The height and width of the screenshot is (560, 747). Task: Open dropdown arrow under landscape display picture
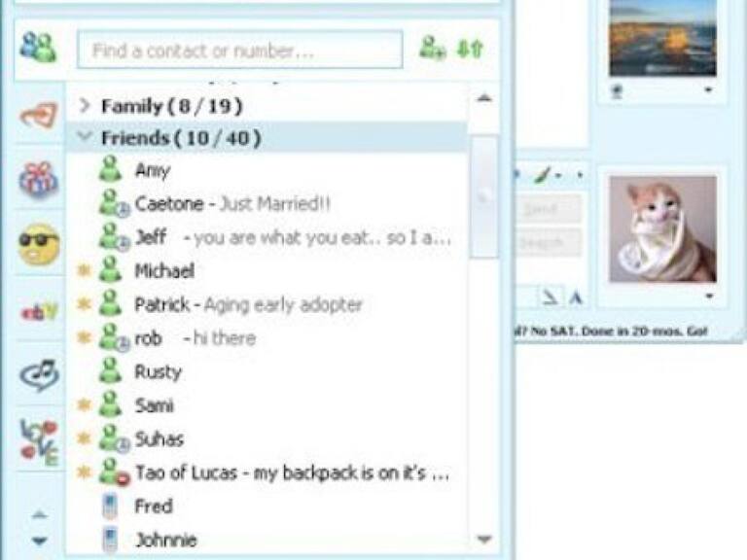pos(708,89)
